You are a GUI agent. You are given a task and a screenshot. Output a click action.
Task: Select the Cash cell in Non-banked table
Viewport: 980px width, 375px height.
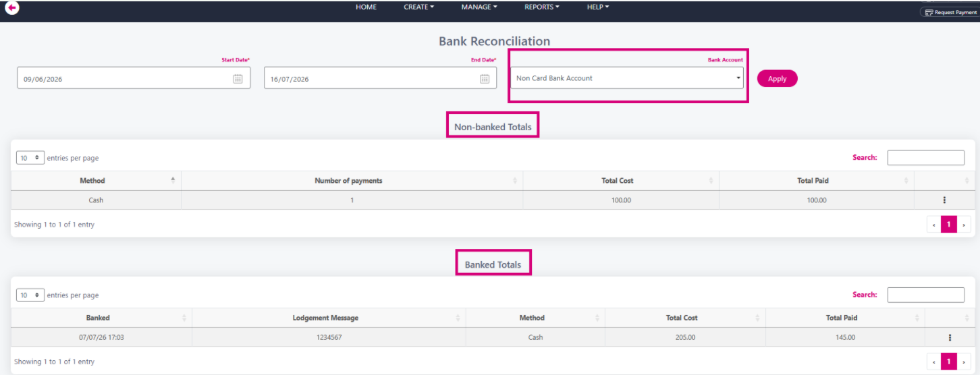[x=96, y=200]
